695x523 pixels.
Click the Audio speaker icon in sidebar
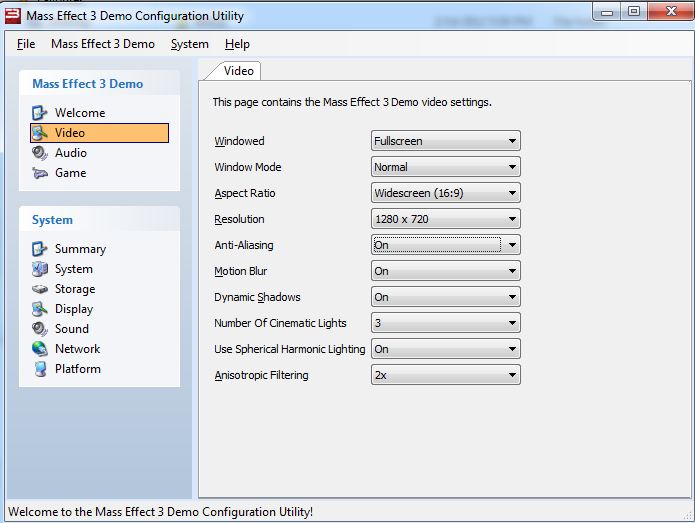(39, 153)
